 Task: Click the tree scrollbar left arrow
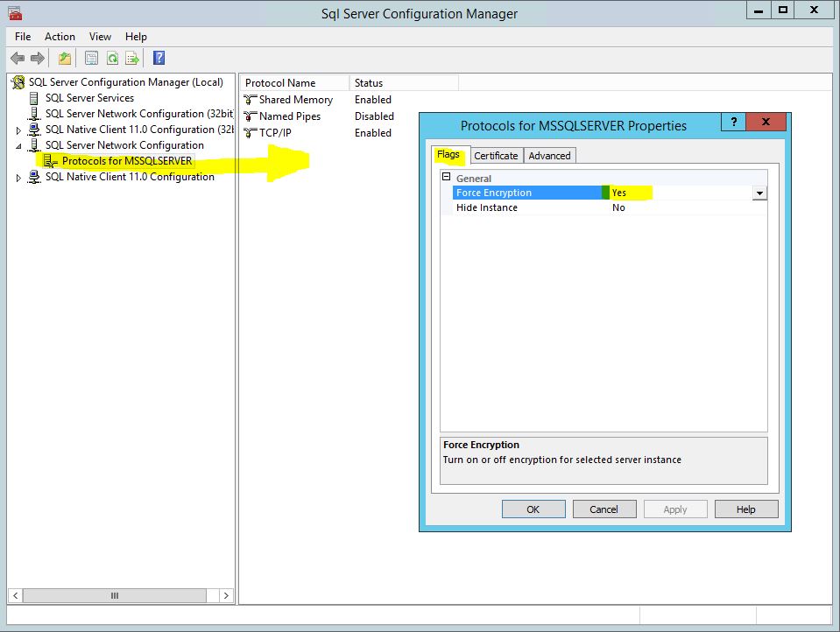16,595
